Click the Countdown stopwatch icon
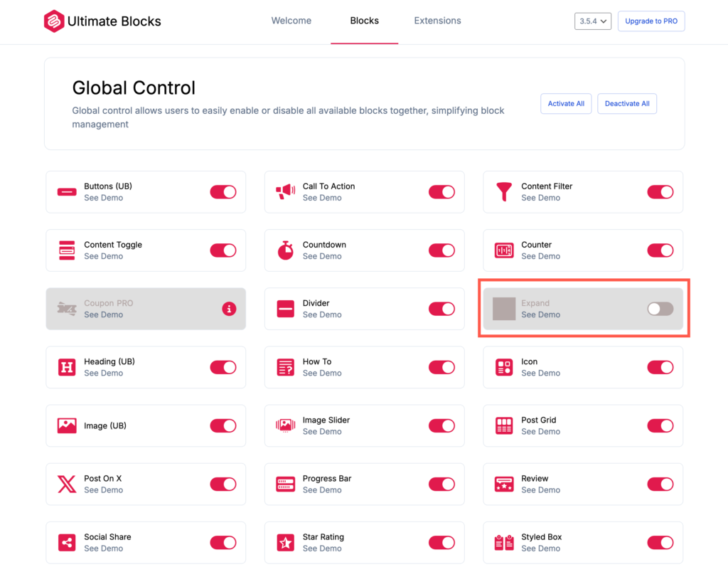 point(285,250)
